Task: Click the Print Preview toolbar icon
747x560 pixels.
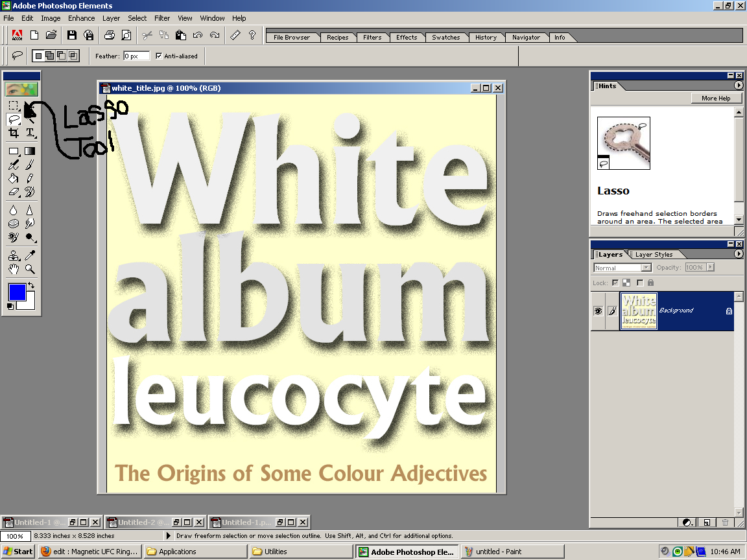Action: click(126, 35)
